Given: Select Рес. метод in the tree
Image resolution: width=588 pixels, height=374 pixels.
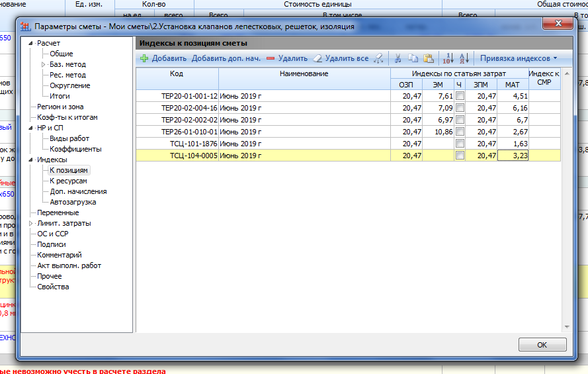Looking at the screenshot, I should point(68,75).
